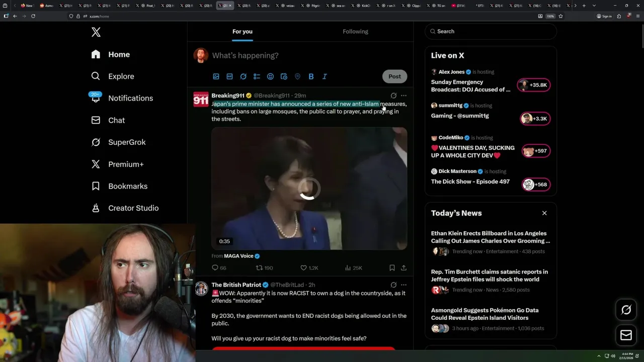Click the +597 listeners badge
The width and height of the screenshot is (644, 362).
point(535,151)
